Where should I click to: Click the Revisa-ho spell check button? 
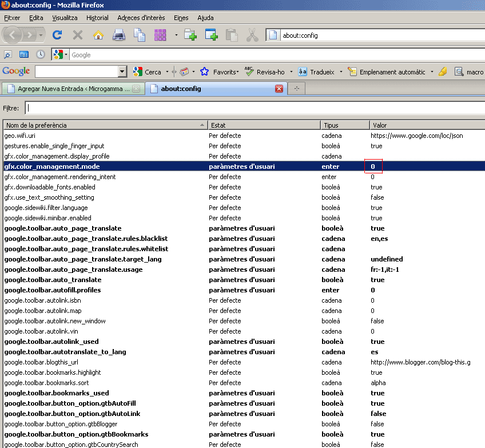coord(265,72)
